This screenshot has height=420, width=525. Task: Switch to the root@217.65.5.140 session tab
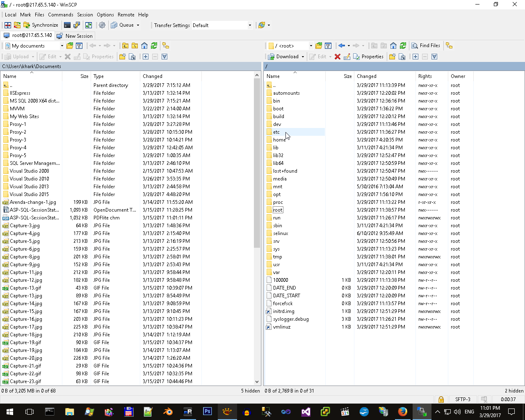click(28, 35)
